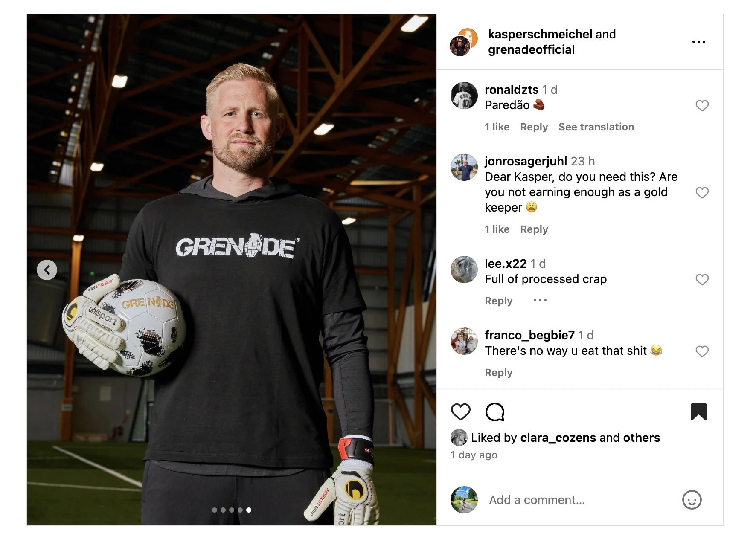
Task: Open the comment bubble icon
Action: [495, 412]
